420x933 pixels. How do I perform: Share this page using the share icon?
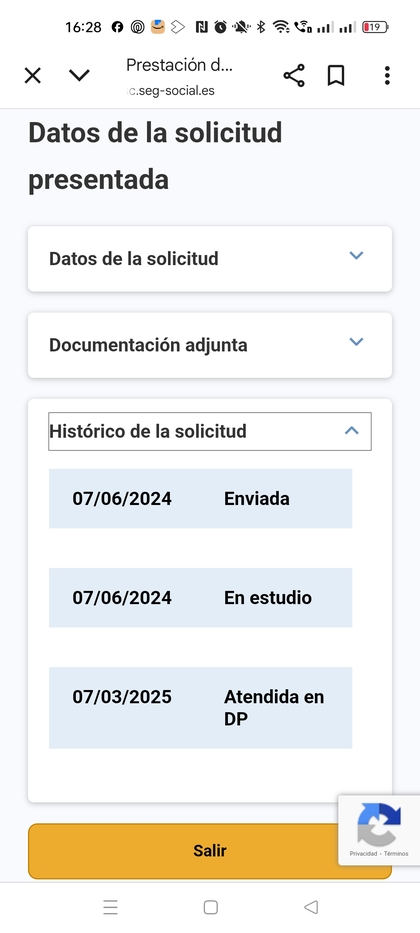tap(294, 76)
